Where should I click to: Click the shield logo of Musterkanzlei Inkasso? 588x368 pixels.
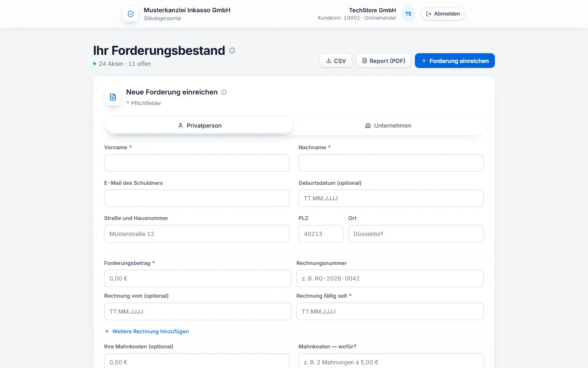coord(131,14)
